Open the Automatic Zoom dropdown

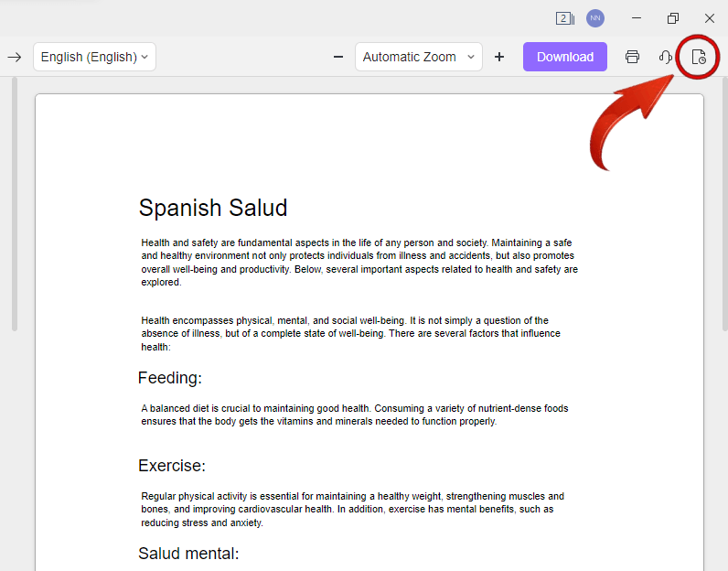click(419, 57)
